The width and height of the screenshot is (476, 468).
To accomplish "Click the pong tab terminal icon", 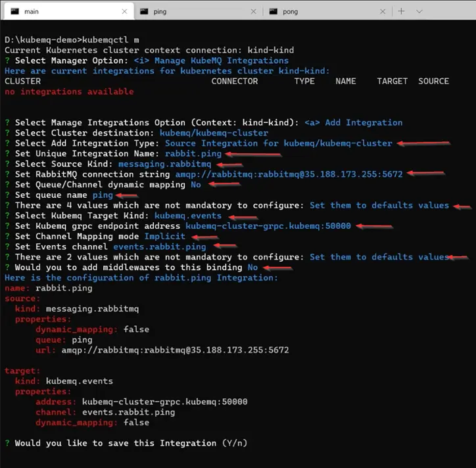I will coord(274,12).
